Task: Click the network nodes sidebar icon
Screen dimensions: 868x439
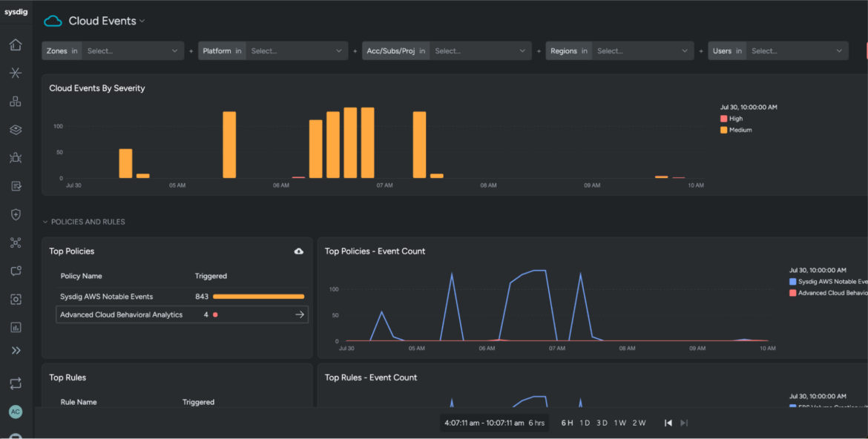Action: (16, 242)
